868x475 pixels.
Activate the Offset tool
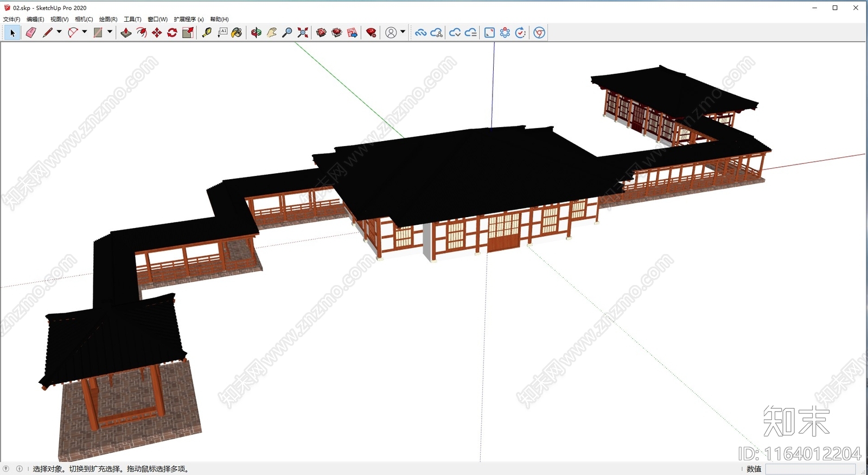142,33
